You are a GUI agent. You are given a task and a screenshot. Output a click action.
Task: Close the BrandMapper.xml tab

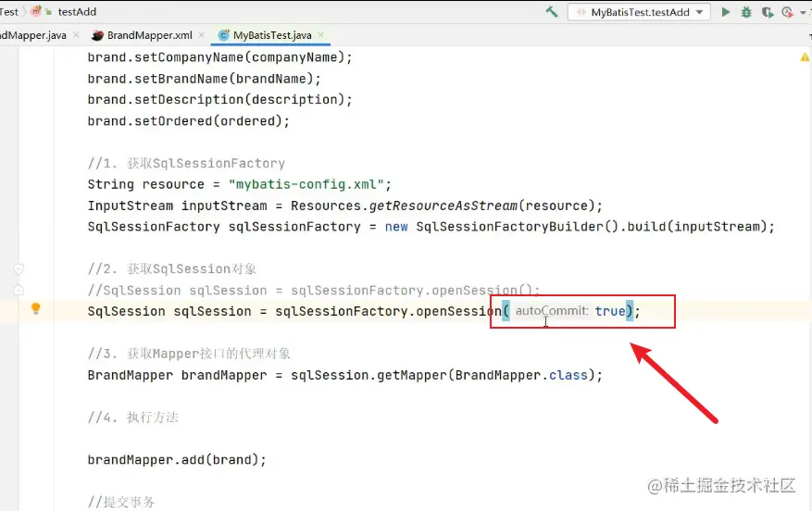201,34
